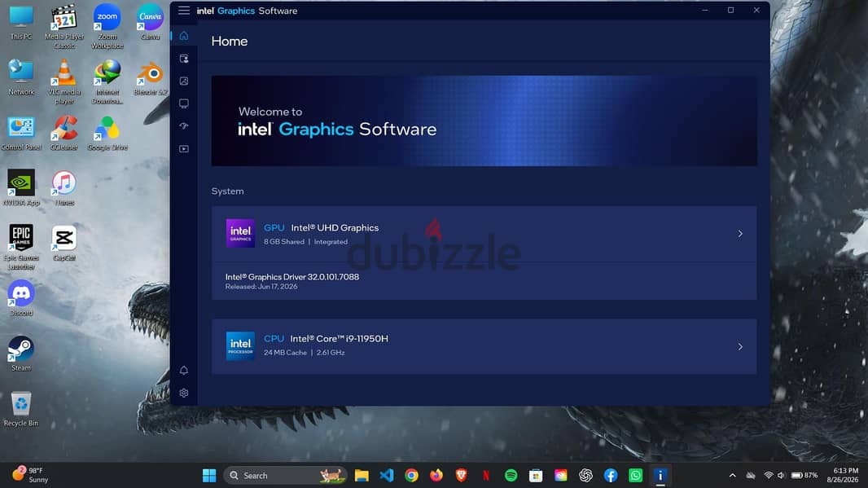This screenshot has width=868, height=488.
Task: Open CapCut desktop shortcut
Action: [64, 243]
